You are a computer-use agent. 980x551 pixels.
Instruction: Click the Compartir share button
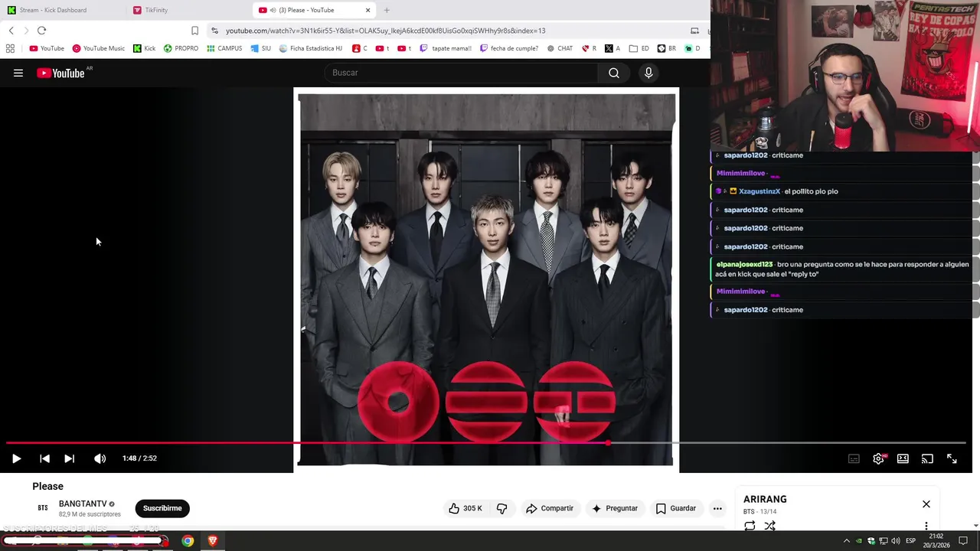pyautogui.click(x=550, y=508)
